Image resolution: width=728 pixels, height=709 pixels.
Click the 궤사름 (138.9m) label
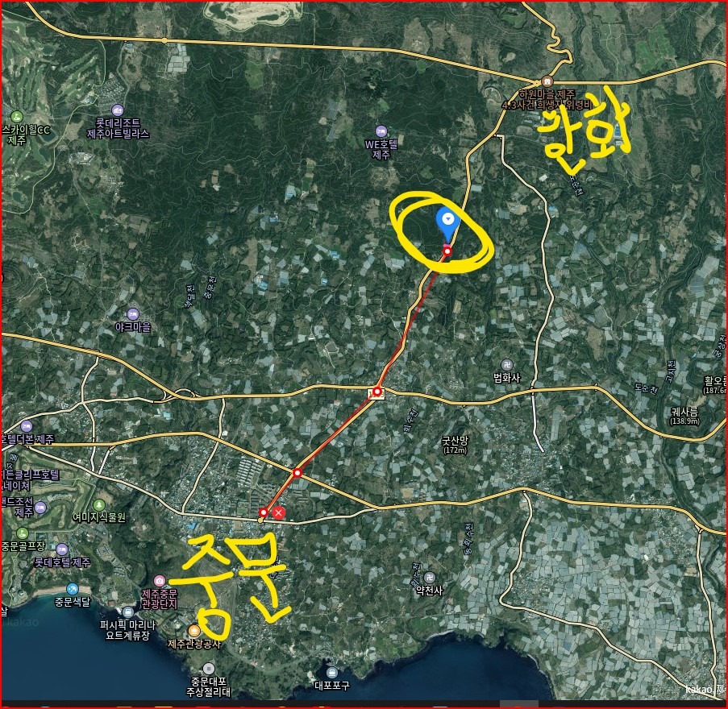point(684,416)
